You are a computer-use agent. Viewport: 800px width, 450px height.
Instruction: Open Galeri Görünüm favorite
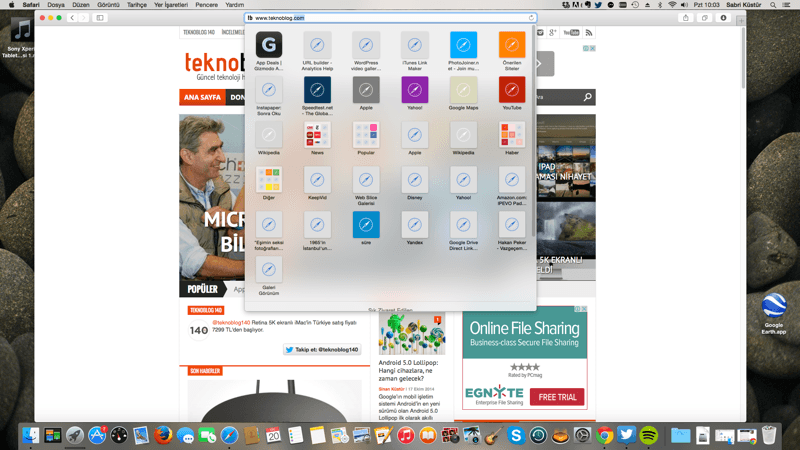point(269,269)
